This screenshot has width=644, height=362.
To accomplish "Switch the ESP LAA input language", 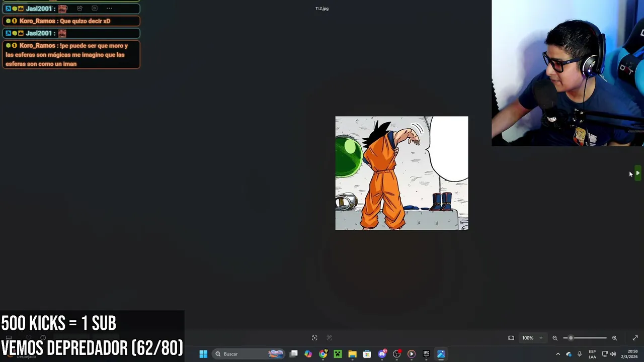I will point(592,354).
